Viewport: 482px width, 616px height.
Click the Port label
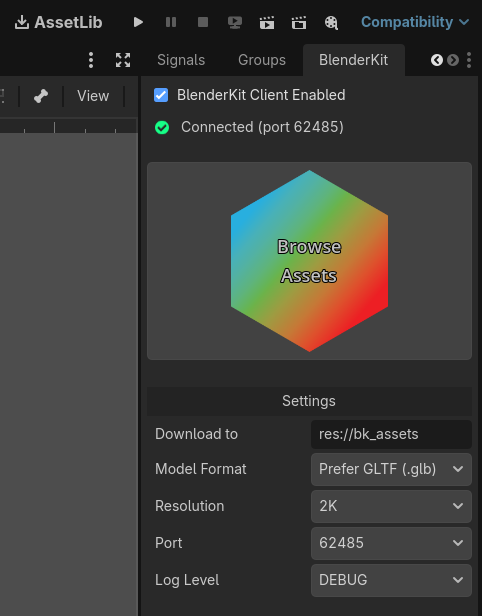tap(169, 543)
